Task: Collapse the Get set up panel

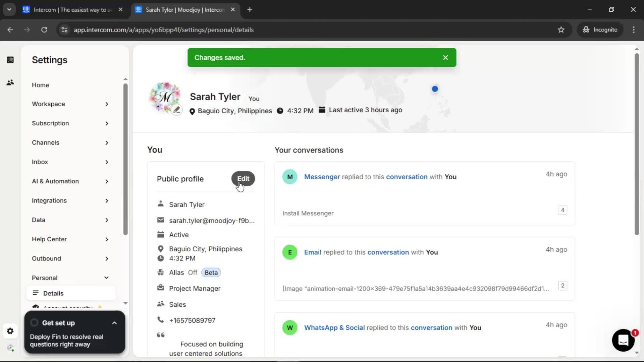Action: tap(114, 323)
